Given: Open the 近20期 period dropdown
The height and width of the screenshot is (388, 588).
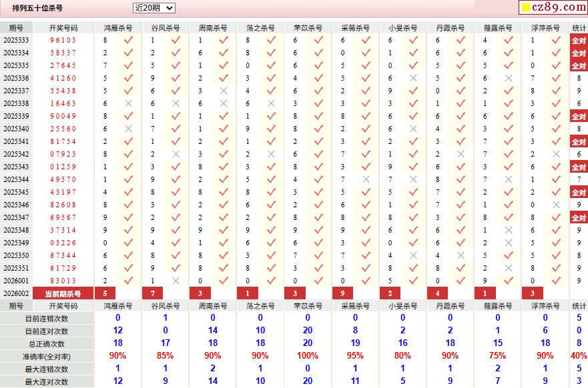Looking at the screenshot, I should (x=154, y=8).
